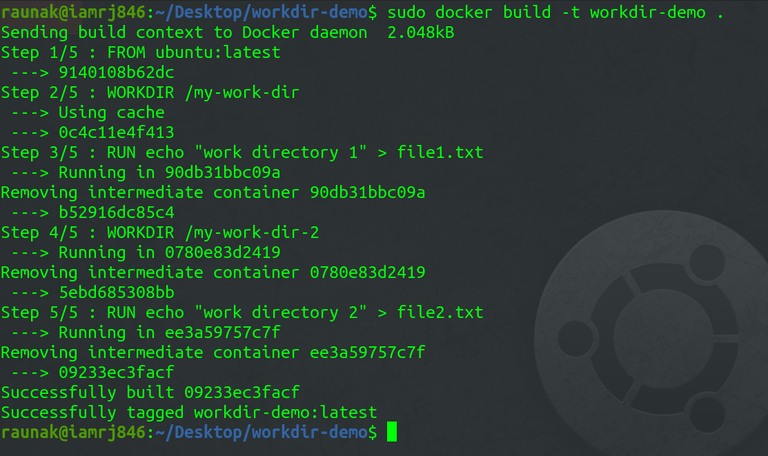Click the 'sudo docker build -t workdir-demo .' command
The height and width of the screenshot is (456, 768).
[x=555, y=13]
